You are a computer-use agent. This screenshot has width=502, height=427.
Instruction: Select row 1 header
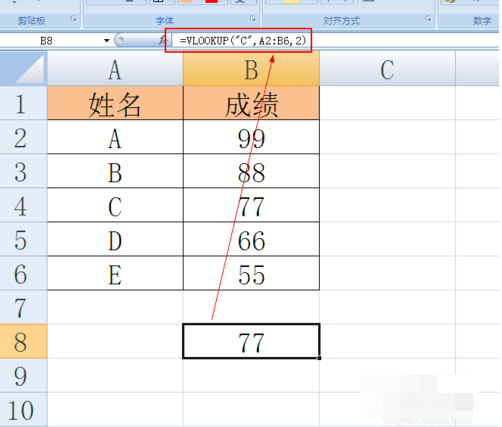click(23, 103)
